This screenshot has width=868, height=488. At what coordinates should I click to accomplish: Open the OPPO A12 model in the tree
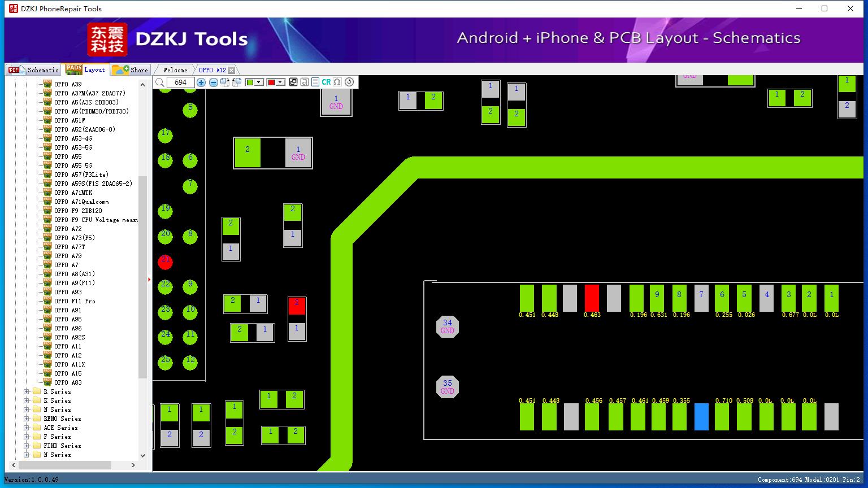point(68,355)
